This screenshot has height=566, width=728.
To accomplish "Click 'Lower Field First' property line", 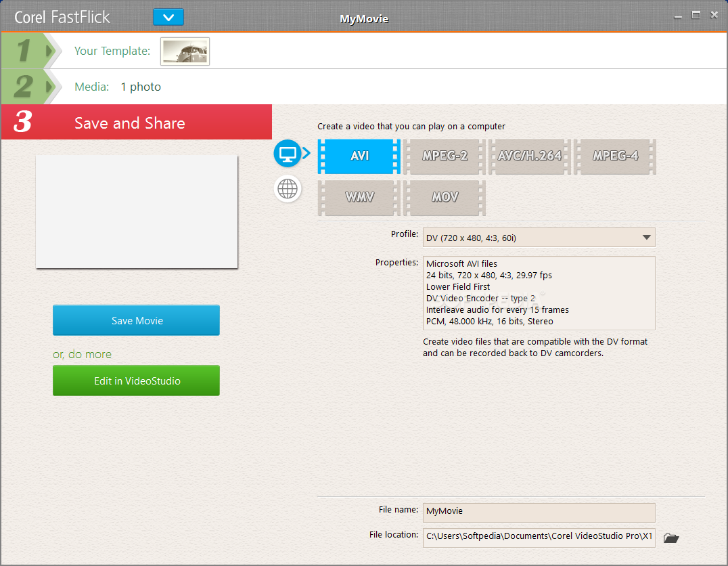I will point(458,286).
